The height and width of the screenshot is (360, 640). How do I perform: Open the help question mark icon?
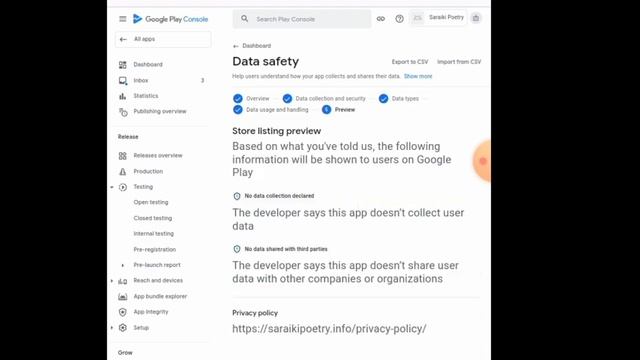(399, 19)
